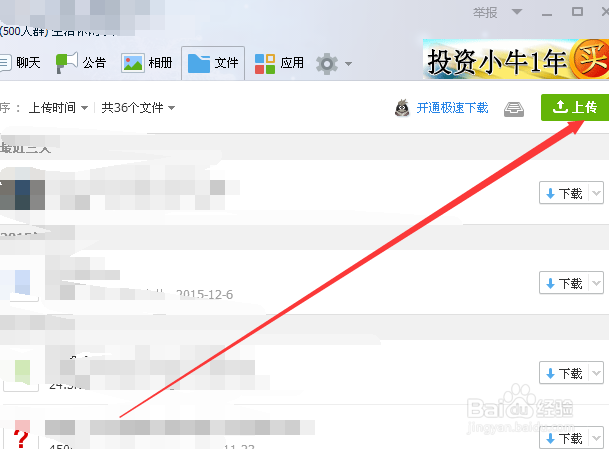
Task: Expand the arrow on the first file's 下载 button
Action: 596,193
